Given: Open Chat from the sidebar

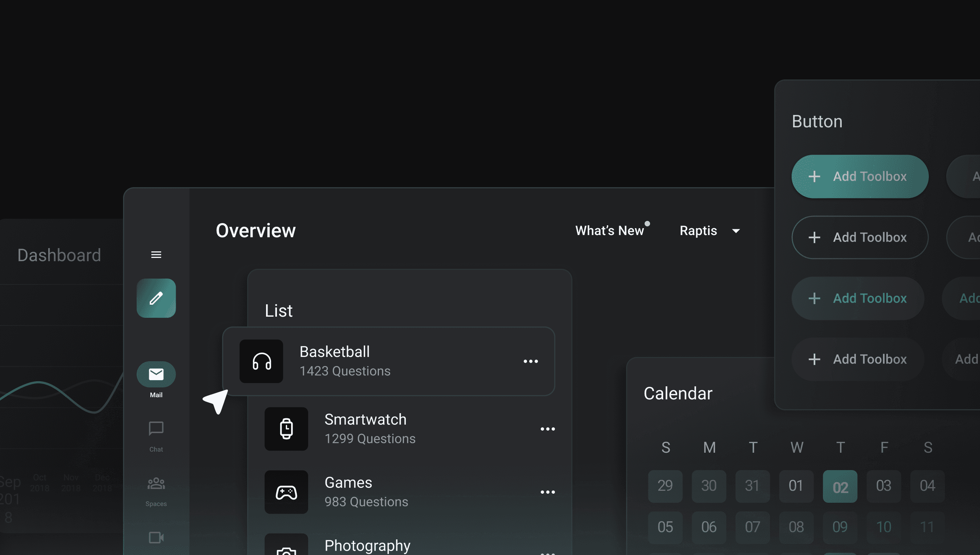Looking at the screenshot, I should (156, 436).
